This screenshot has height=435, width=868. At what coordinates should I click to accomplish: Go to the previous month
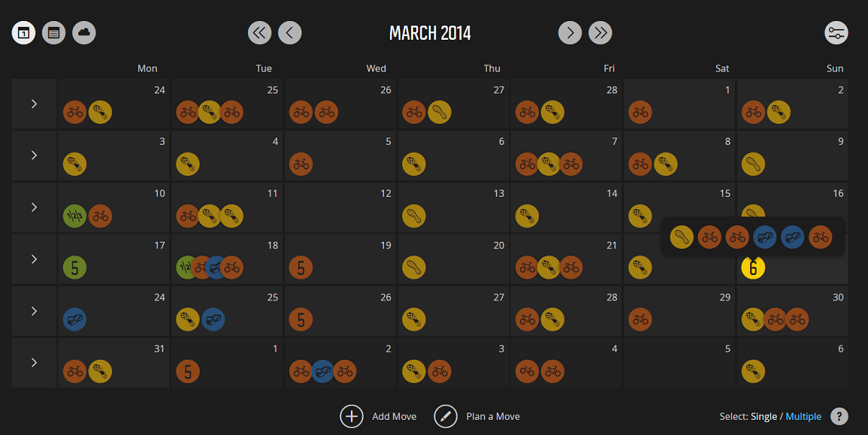pyautogui.click(x=290, y=33)
